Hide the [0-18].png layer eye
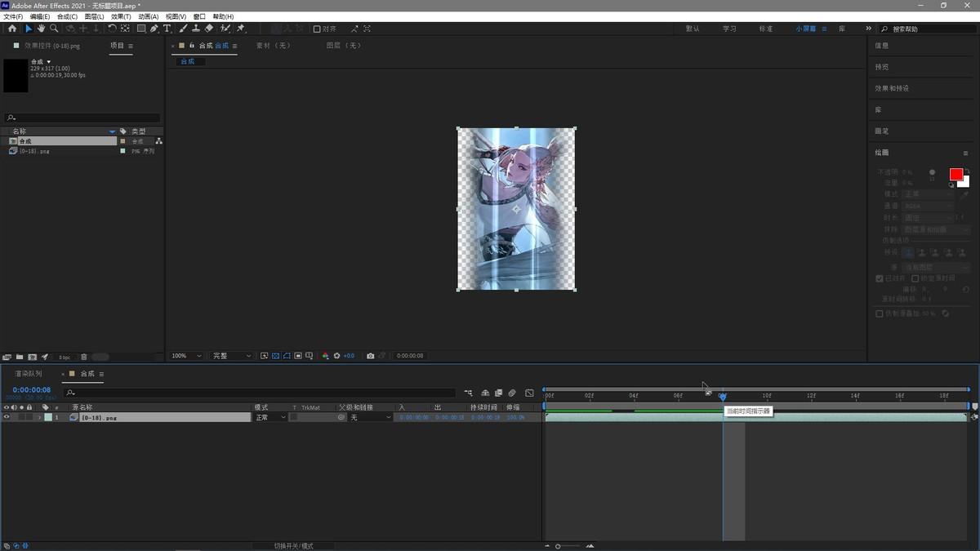The image size is (980, 551). 7,417
